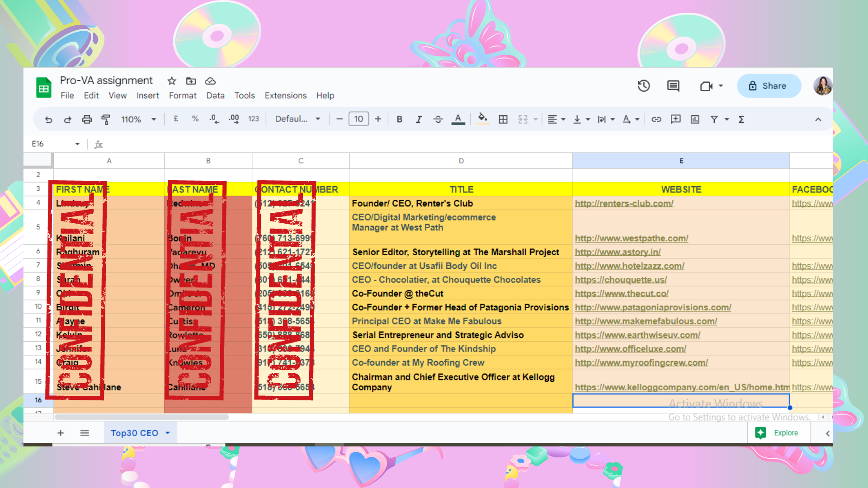This screenshot has height=488, width=868.
Task: Click the borders icon
Action: click(503, 119)
